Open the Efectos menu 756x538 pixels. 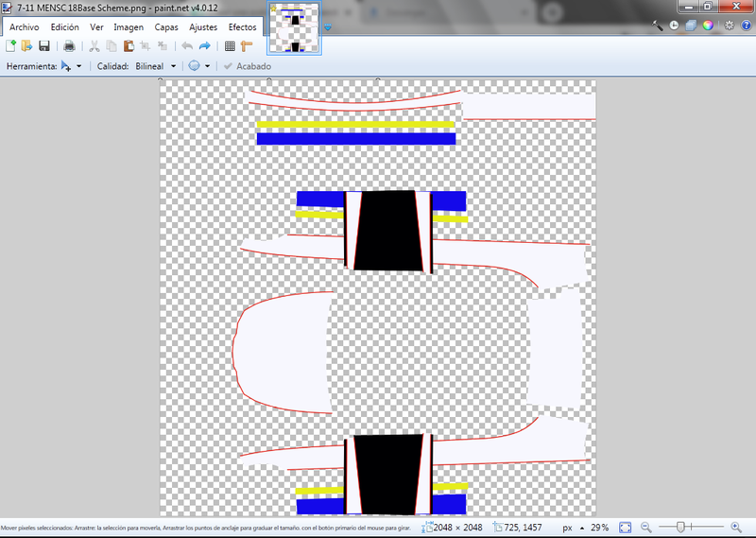coord(242,27)
